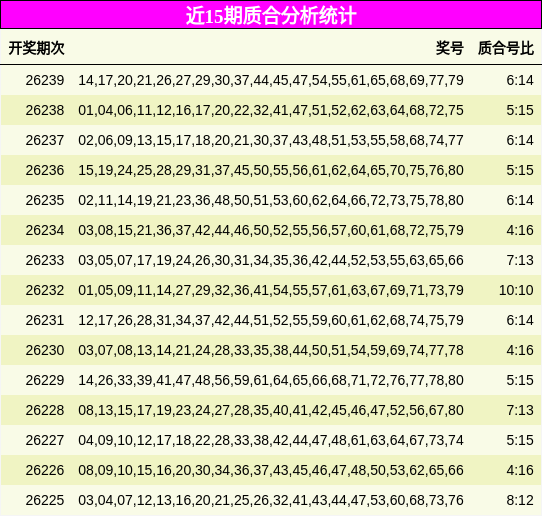Click ratio 5:15 in row 26238
The height and width of the screenshot is (516, 542).
click(520, 110)
